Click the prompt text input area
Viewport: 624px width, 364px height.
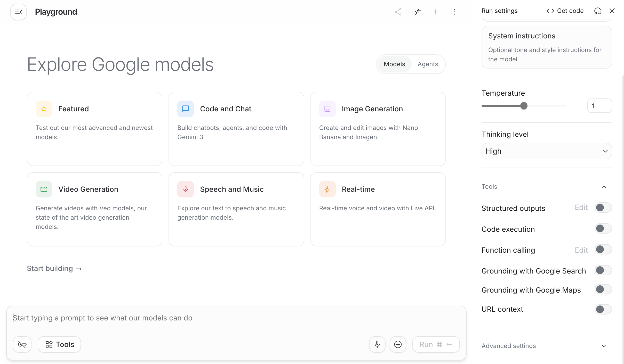pos(236,318)
